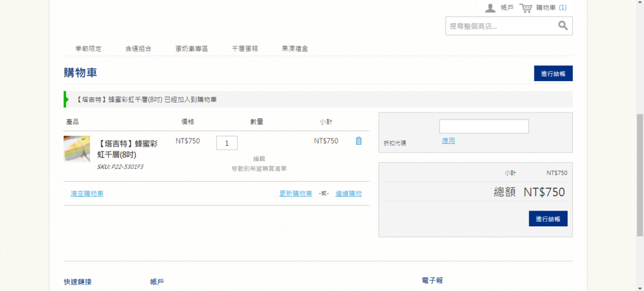Click 應用 apply discount link
This screenshot has width=644, height=291.
point(448,141)
